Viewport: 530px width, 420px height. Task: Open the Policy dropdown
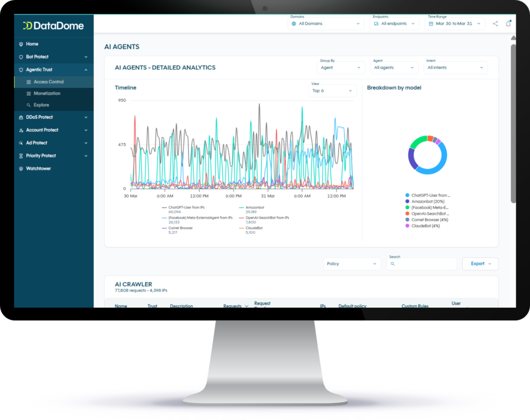[352, 264]
